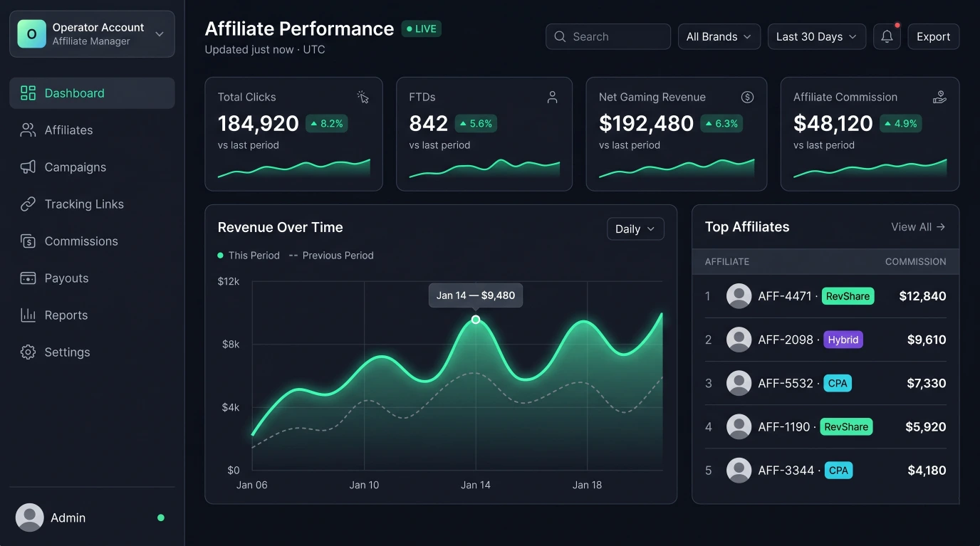This screenshot has height=546, width=980.
Task: Click View All link in Top Affiliates
Action: pyautogui.click(x=918, y=227)
